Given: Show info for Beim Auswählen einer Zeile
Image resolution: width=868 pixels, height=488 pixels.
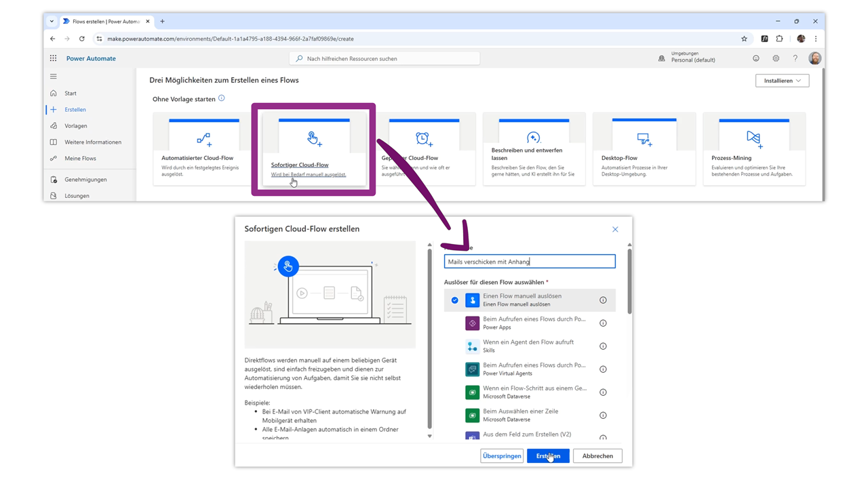Looking at the screenshot, I should coord(603,415).
